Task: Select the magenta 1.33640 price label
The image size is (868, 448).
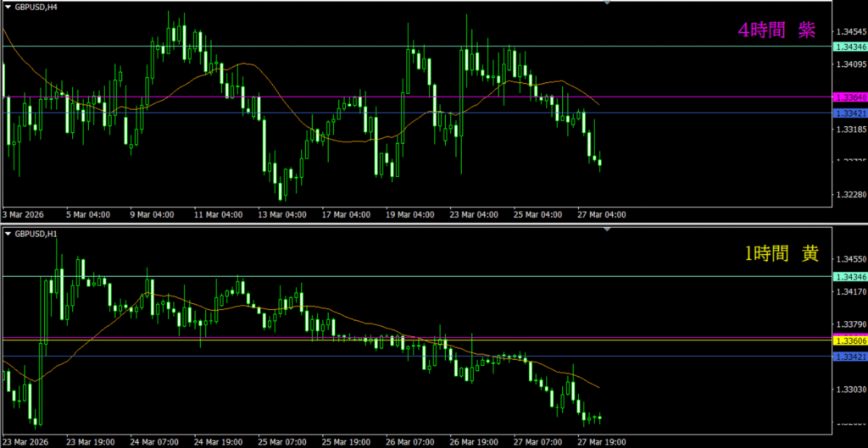Action: point(849,97)
